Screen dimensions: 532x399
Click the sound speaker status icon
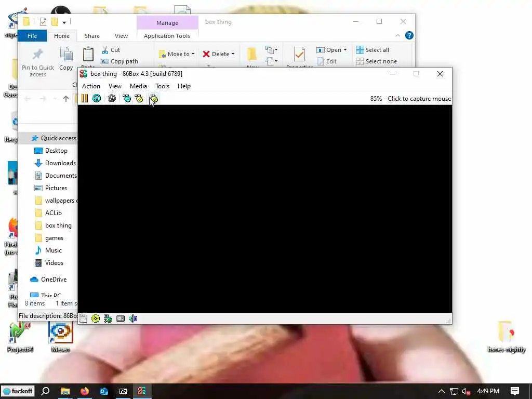point(133,318)
